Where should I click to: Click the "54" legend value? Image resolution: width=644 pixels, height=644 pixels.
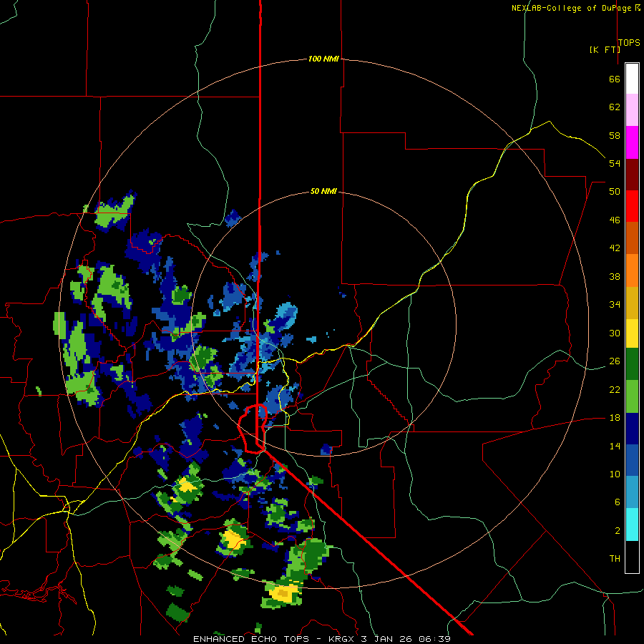(615, 163)
